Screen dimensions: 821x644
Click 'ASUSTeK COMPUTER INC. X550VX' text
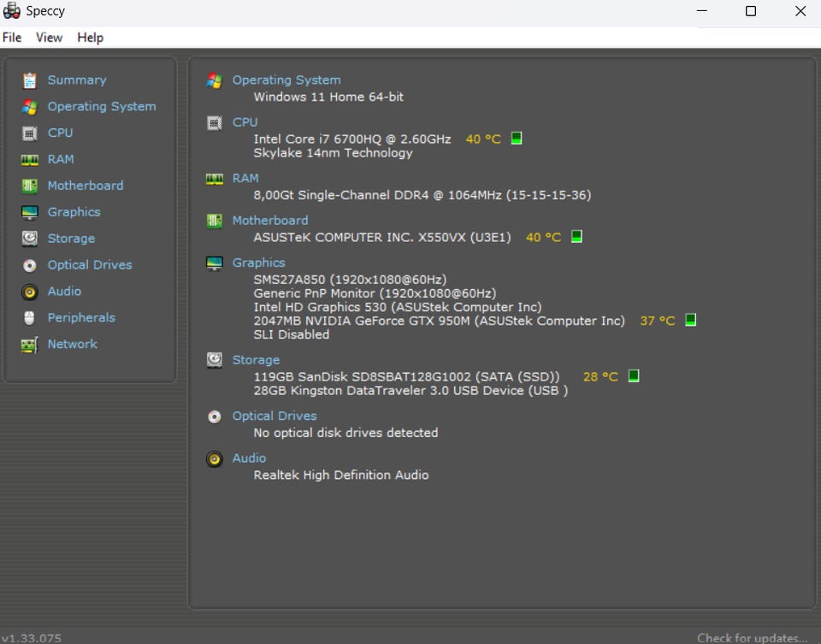tap(382, 237)
